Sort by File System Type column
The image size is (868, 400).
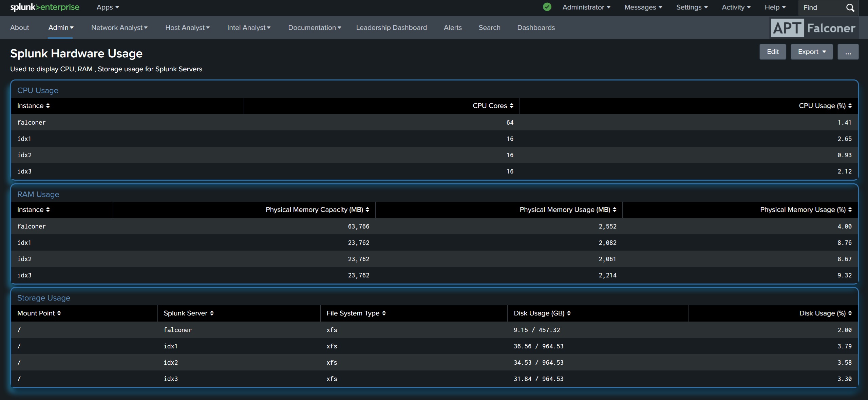[356, 313]
